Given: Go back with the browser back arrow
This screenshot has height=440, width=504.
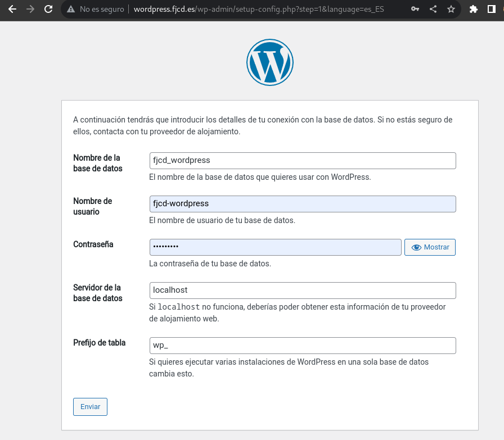Looking at the screenshot, I should point(12,9).
